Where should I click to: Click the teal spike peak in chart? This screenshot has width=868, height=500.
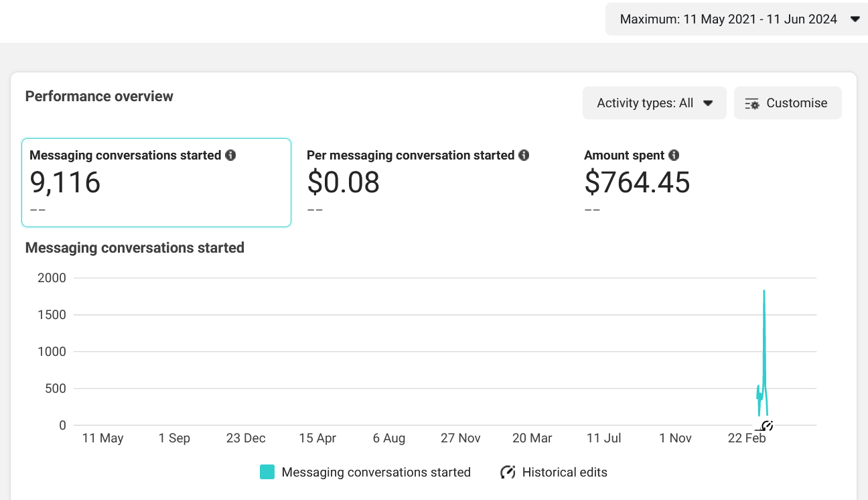tap(764, 292)
